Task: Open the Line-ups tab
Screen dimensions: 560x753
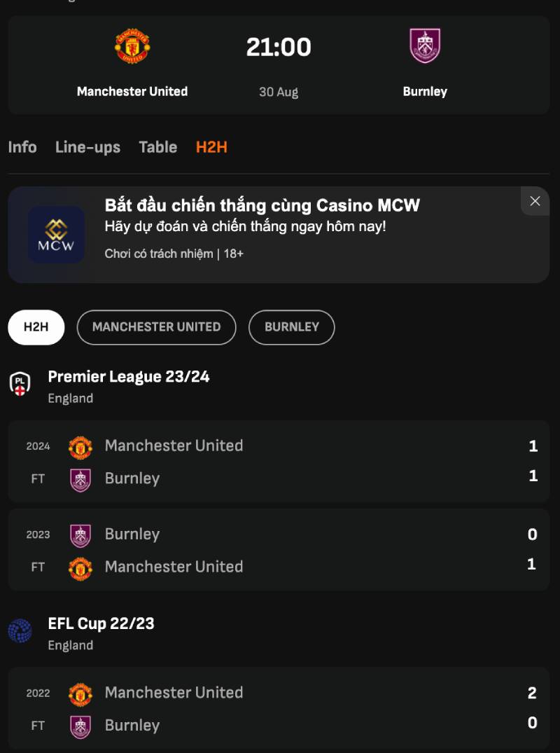Action: [x=87, y=147]
